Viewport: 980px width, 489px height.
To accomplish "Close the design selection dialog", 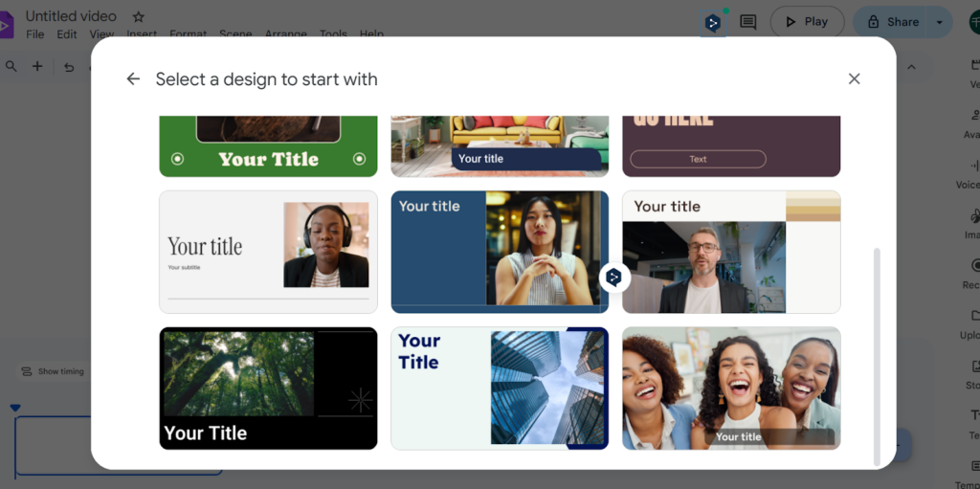I will click(854, 78).
